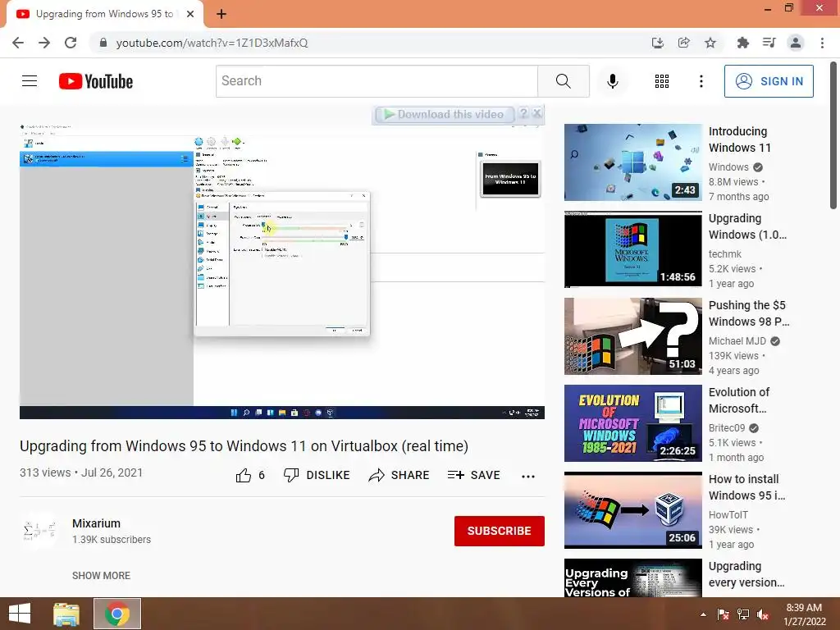
Task: Go to YouTube home via logo
Action: click(x=96, y=81)
